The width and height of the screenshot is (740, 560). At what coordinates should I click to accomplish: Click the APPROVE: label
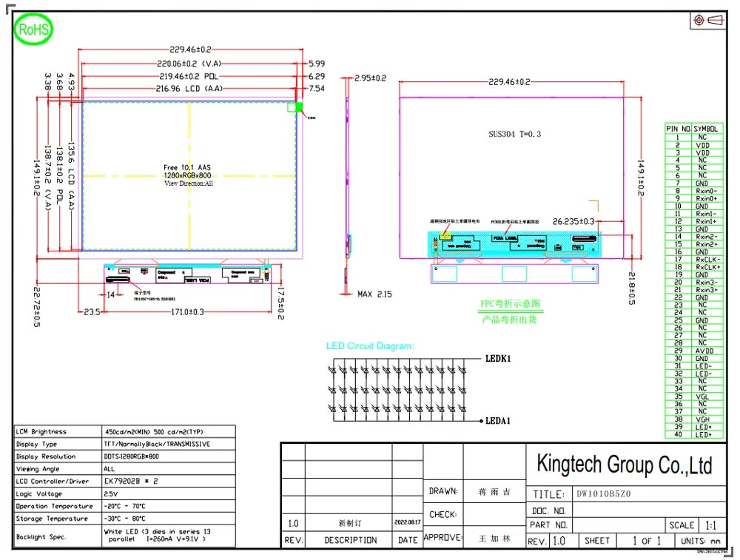[443, 537]
